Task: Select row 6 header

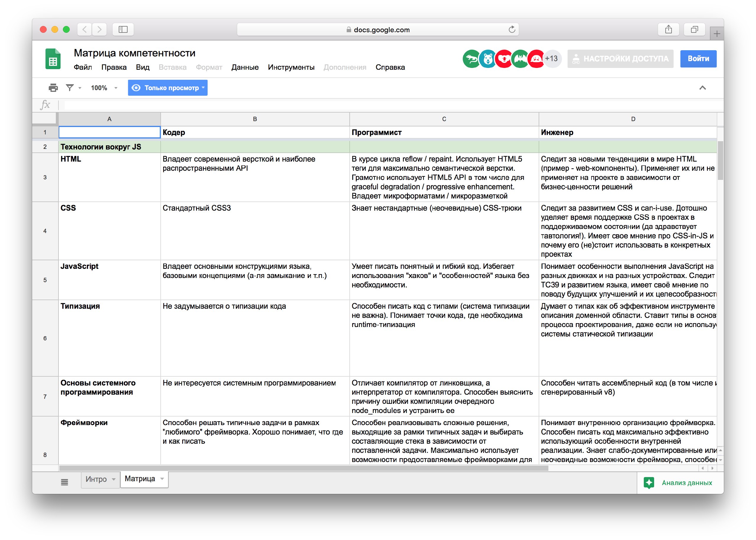Action: [45, 338]
